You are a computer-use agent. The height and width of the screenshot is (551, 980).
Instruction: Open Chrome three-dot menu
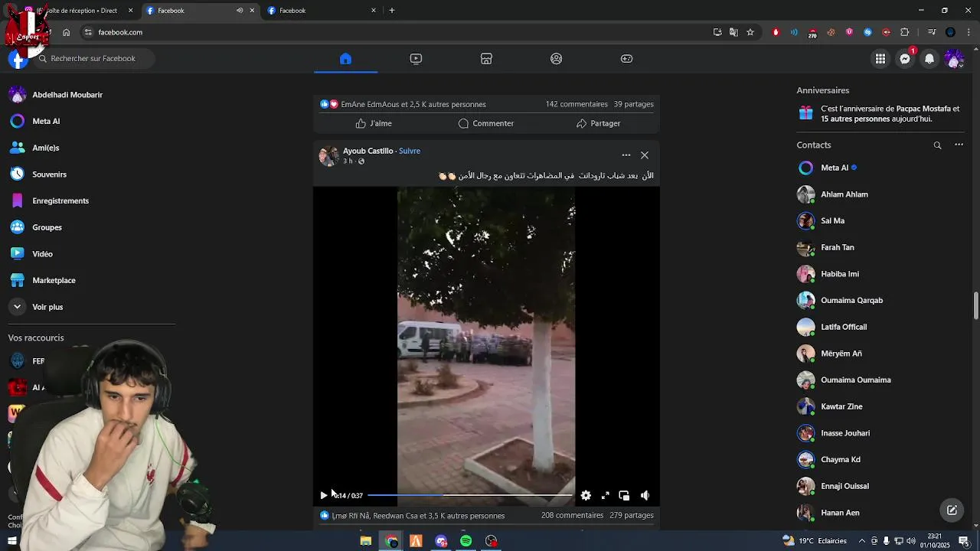[x=969, y=32]
